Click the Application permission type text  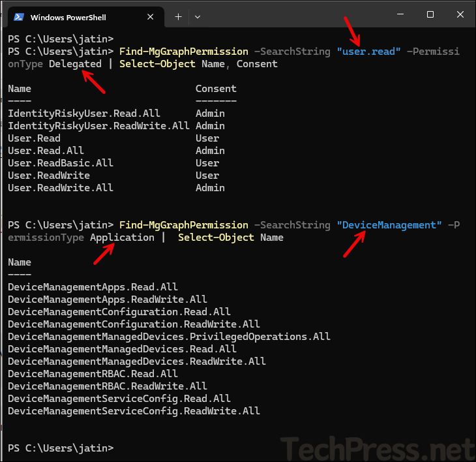tap(122, 238)
